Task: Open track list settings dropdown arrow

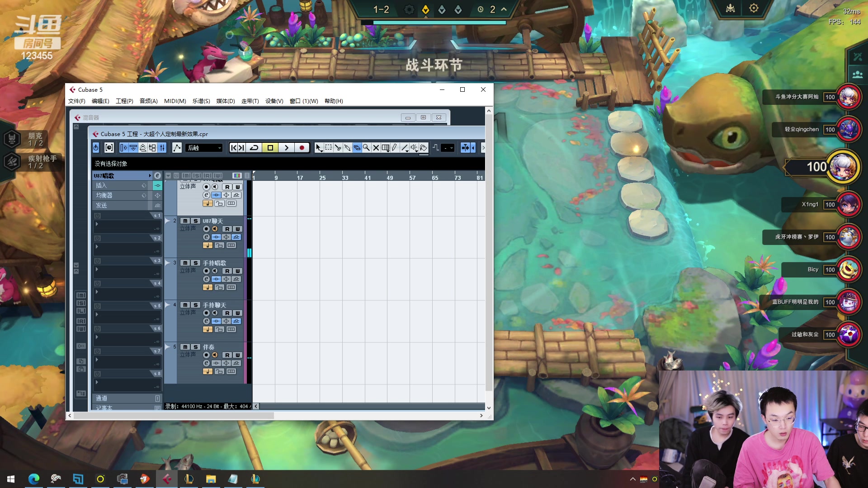Action: tap(168, 176)
